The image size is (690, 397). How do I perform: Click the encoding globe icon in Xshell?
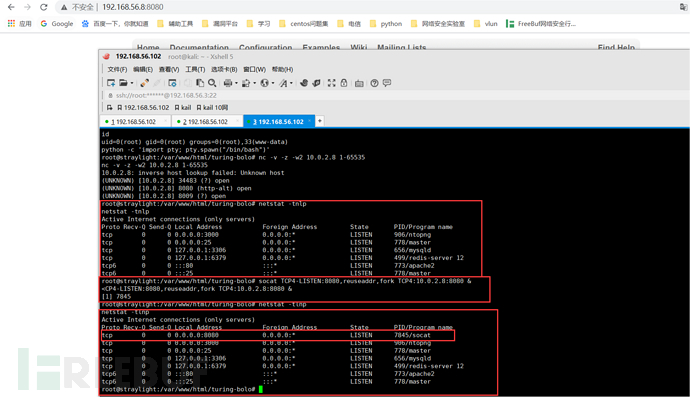coord(264,83)
